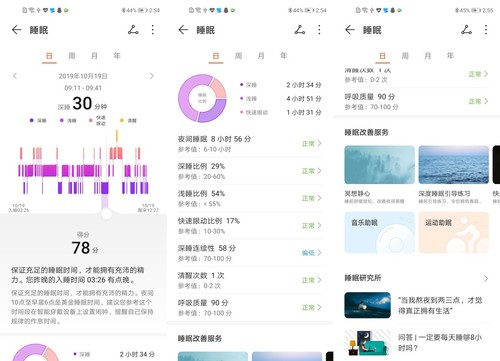500x361 pixels.
Task: Tap the yellow 清醒 marker on the sleep chart
Action: click(x=117, y=137)
